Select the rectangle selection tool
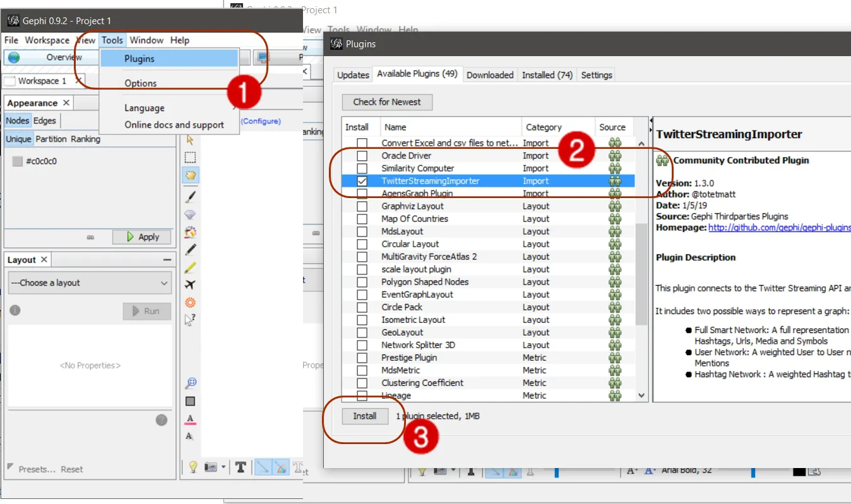 (190, 158)
